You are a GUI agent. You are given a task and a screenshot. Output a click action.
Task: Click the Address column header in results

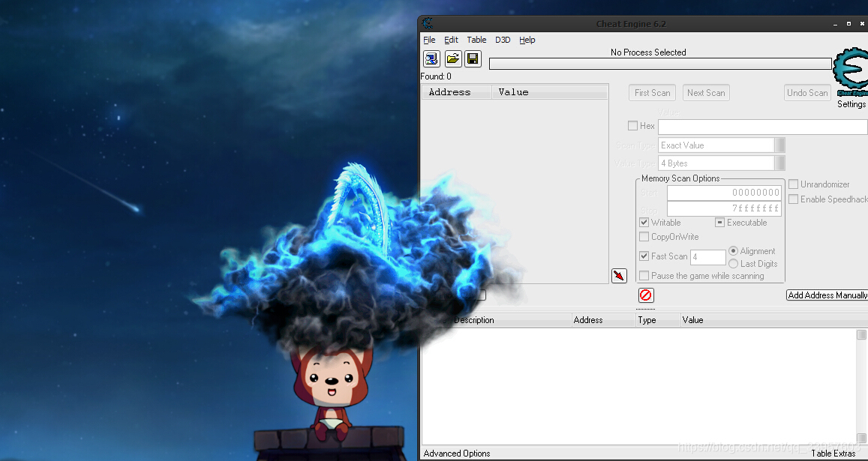(x=457, y=92)
